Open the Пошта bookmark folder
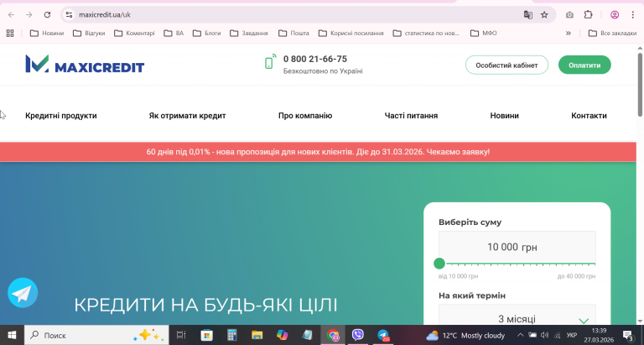This screenshot has width=644, height=345. (293, 33)
